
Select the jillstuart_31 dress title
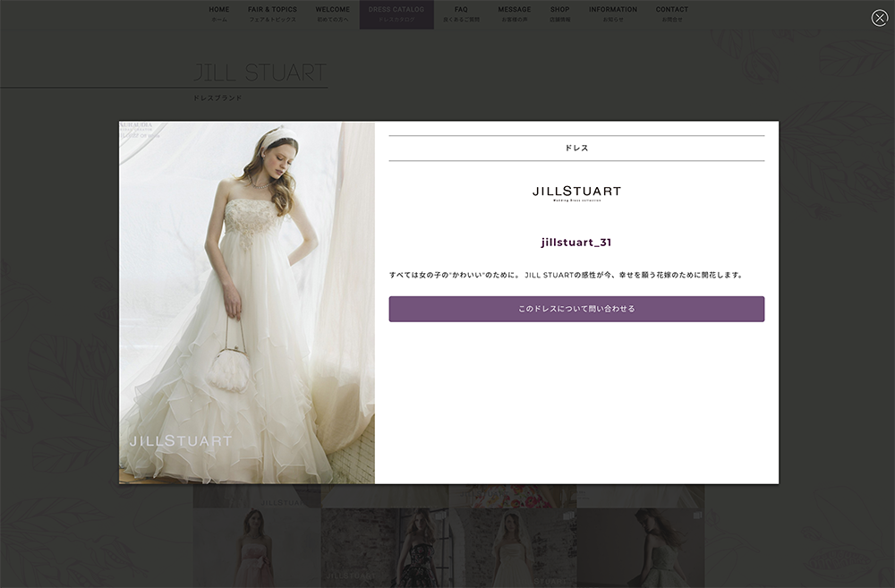[x=576, y=242]
